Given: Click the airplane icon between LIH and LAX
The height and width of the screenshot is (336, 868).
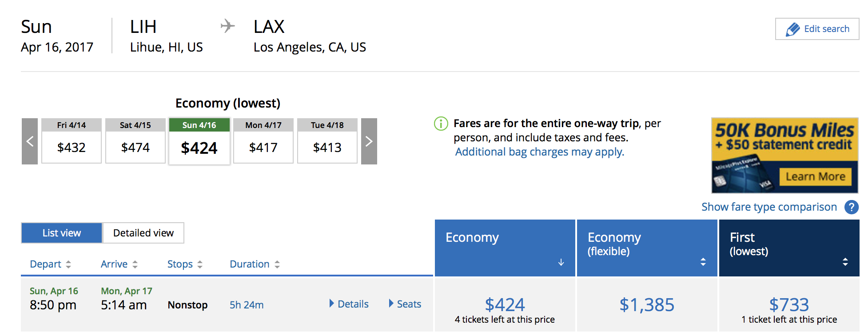Looking at the screenshot, I should coord(227,26).
